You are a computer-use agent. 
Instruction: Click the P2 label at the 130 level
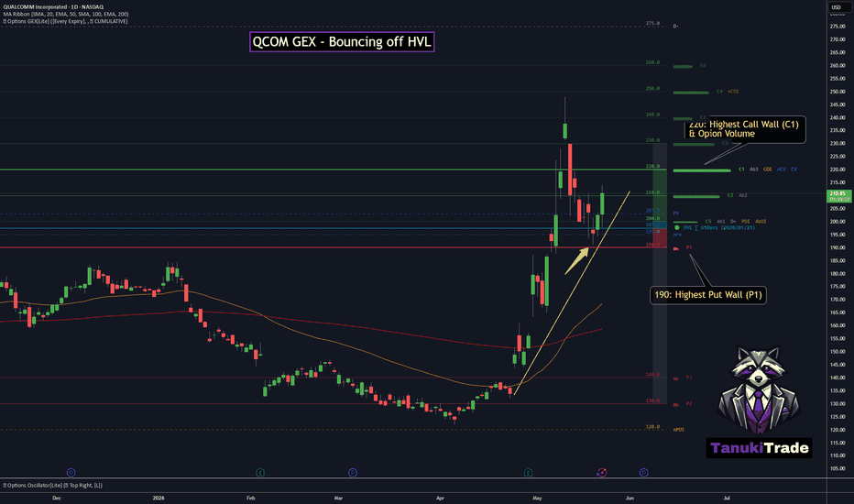coord(689,404)
